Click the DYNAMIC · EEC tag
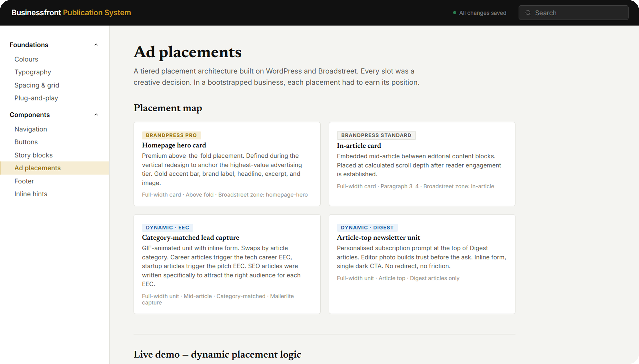 pos(167,228)
